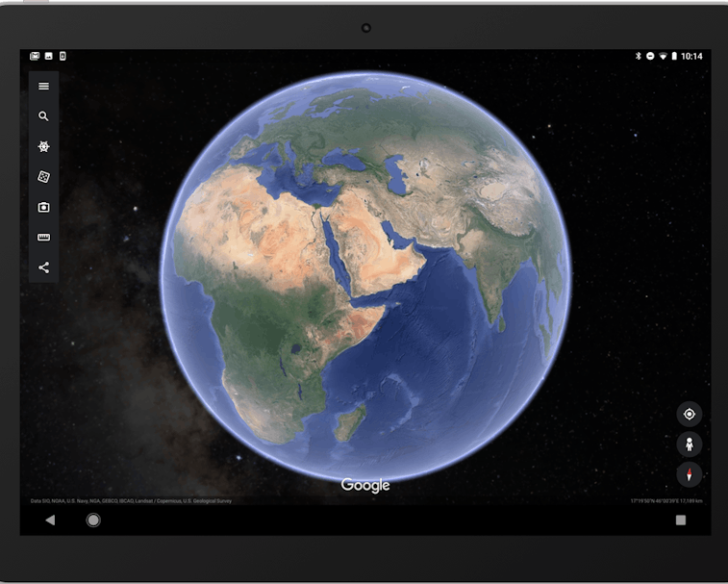This screenshot has height=584, width=728.
Task: Tap the my location button
Action: point(689,415)
